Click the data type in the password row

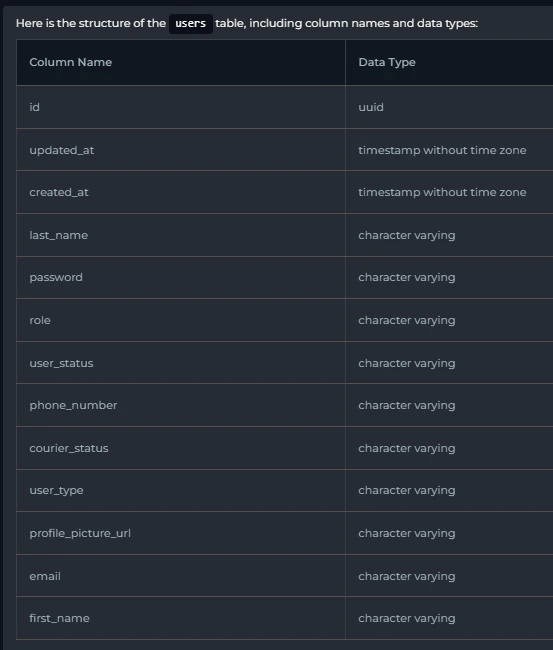point(407,278)
